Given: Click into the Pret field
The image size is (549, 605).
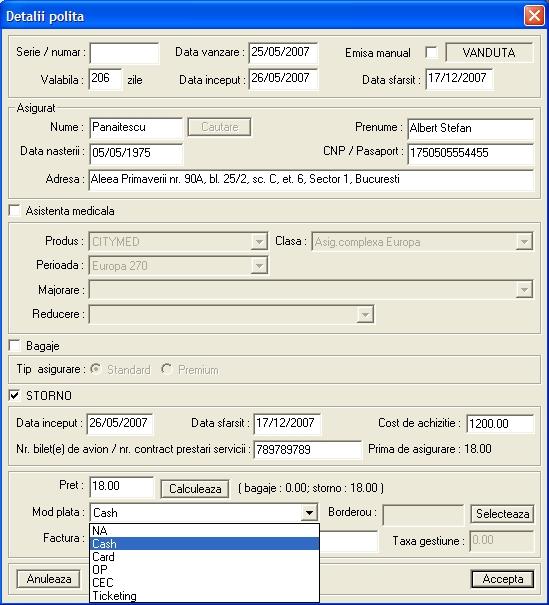Looking at the screenshot, I should [x=122, y=487].
